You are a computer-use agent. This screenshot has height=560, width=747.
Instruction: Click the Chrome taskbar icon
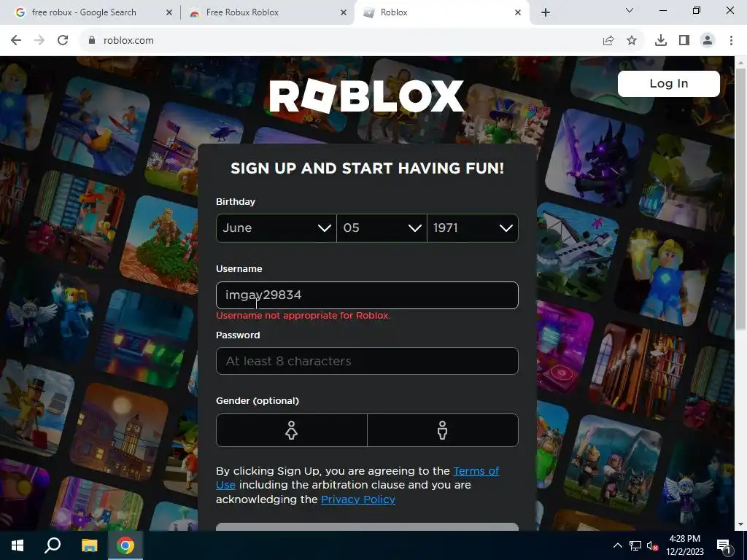[x=125, y=545]
